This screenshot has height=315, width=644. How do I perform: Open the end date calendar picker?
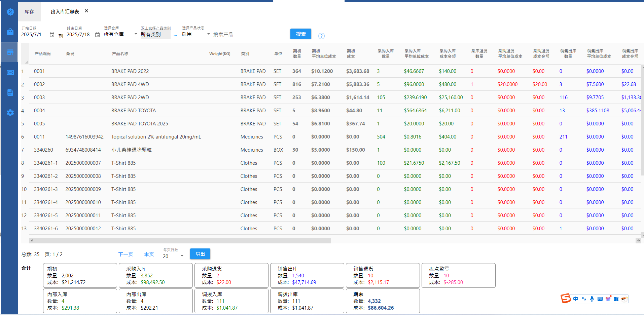coord(97,35)
